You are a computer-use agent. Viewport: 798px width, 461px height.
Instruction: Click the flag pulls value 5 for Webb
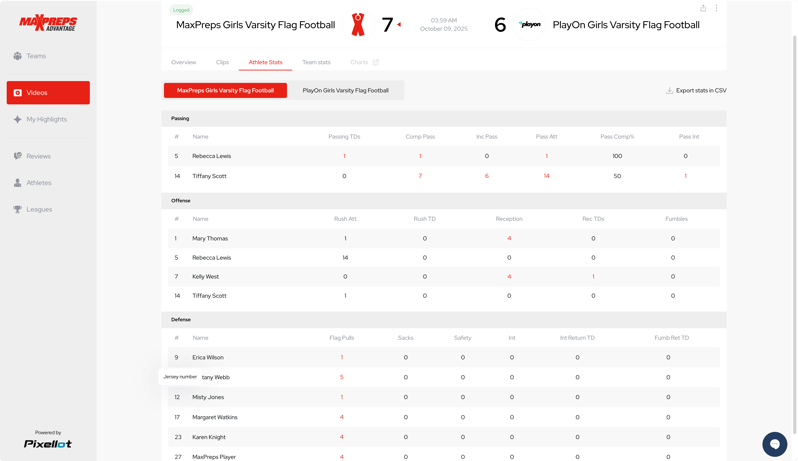pos(341,377)
